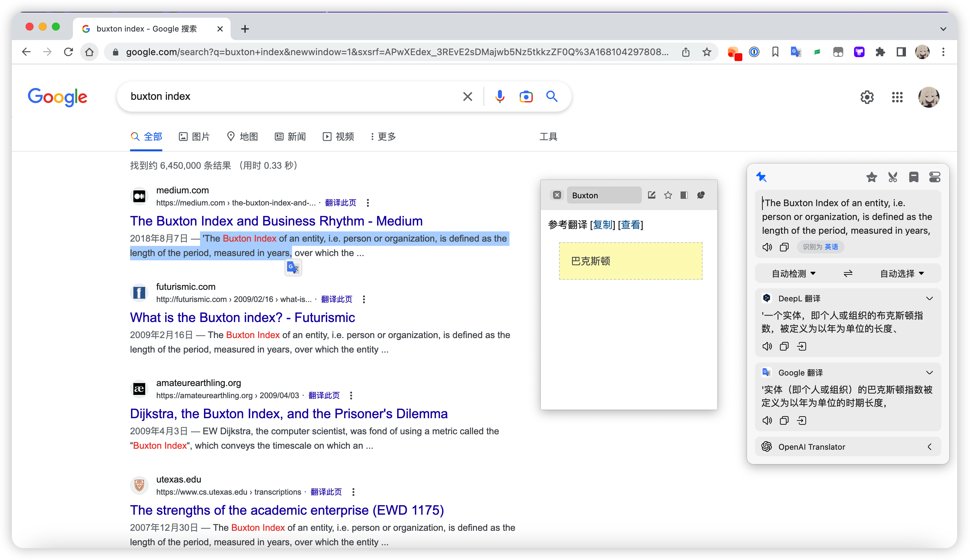Image resolution: width=969 pixels, height=560 pixels.
Task: Open 'What is the Buxton index? - Futurismic' result
Action: 242,317
